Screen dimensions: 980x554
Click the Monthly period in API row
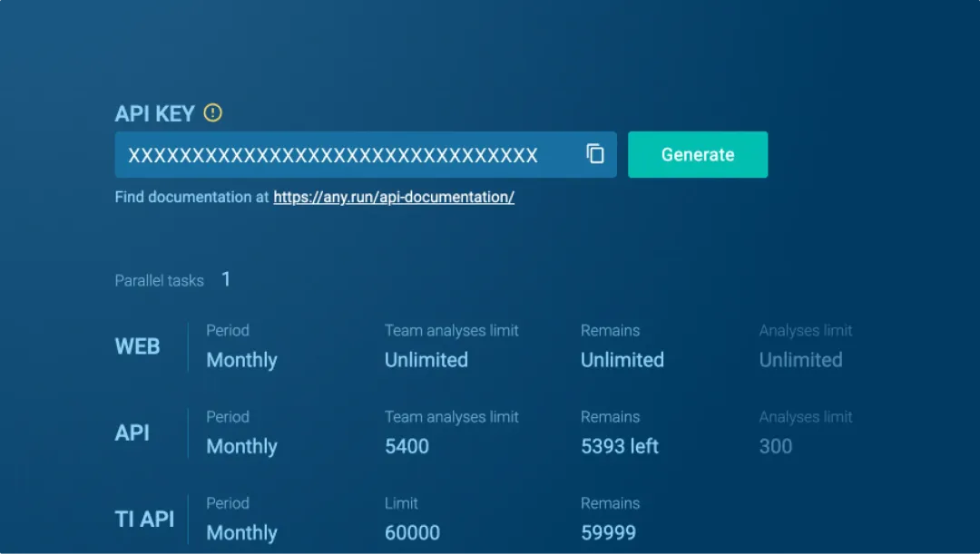pos(241,446)
